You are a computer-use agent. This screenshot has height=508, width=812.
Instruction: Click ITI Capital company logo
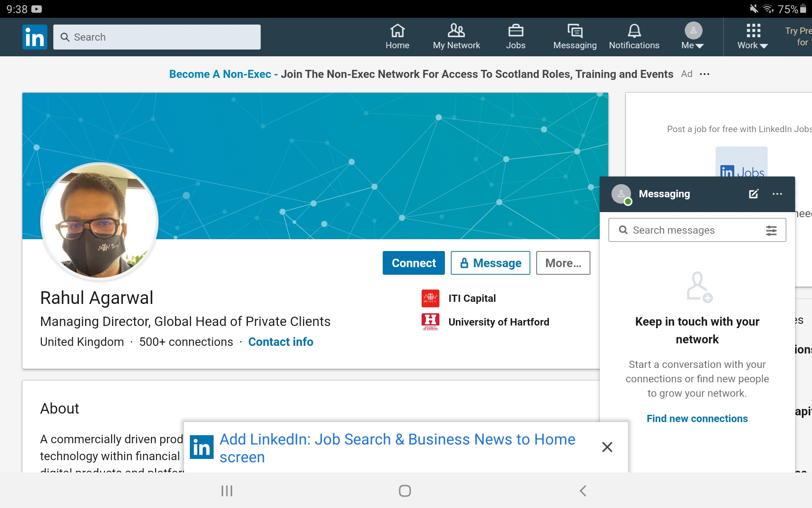[431, 298]
